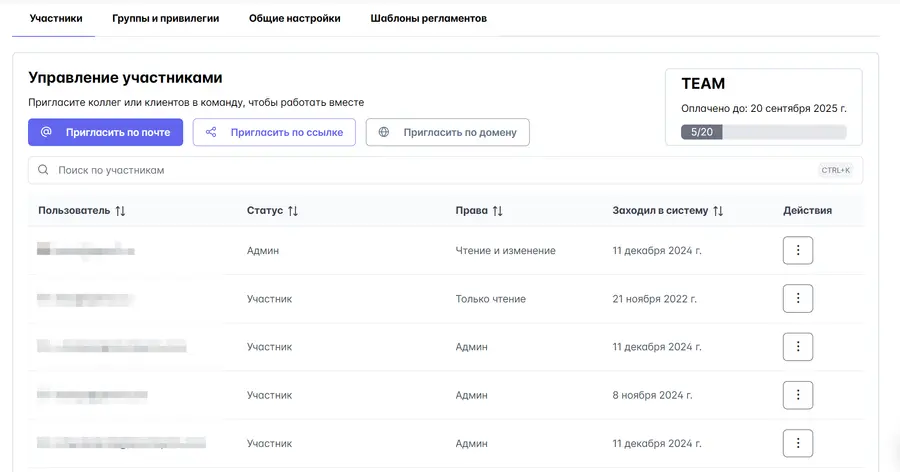Screen dimensions: 900x472
Task: Click Оплачено до: 20 сентября 2025 г. text
Action: point(763,109)
